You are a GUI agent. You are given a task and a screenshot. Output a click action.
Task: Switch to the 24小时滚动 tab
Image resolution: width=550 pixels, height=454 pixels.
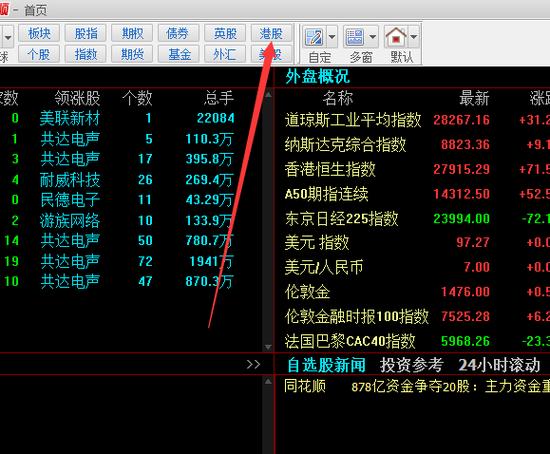(x=499, y=365)
